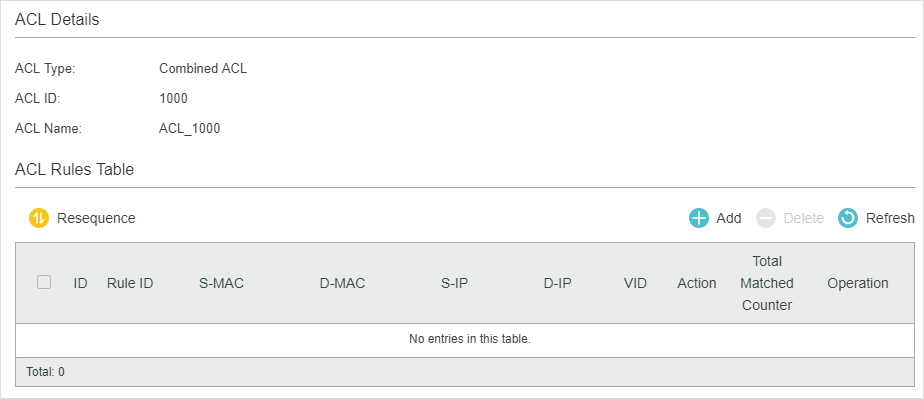924x399 pixels.
Task: Click the ACL_1000 name value
Action: pyautogui.click(x=190, y=128)
